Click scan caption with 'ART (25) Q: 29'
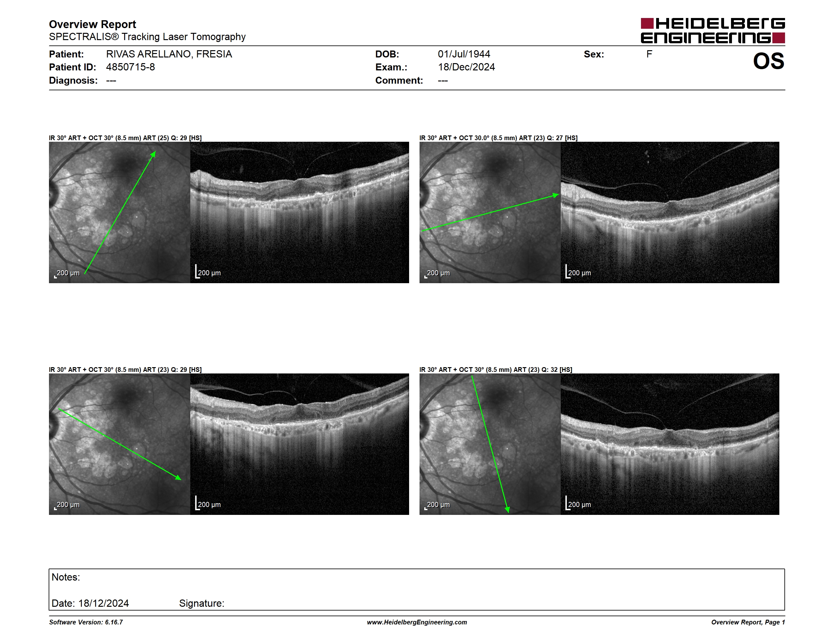 [125, 138]
